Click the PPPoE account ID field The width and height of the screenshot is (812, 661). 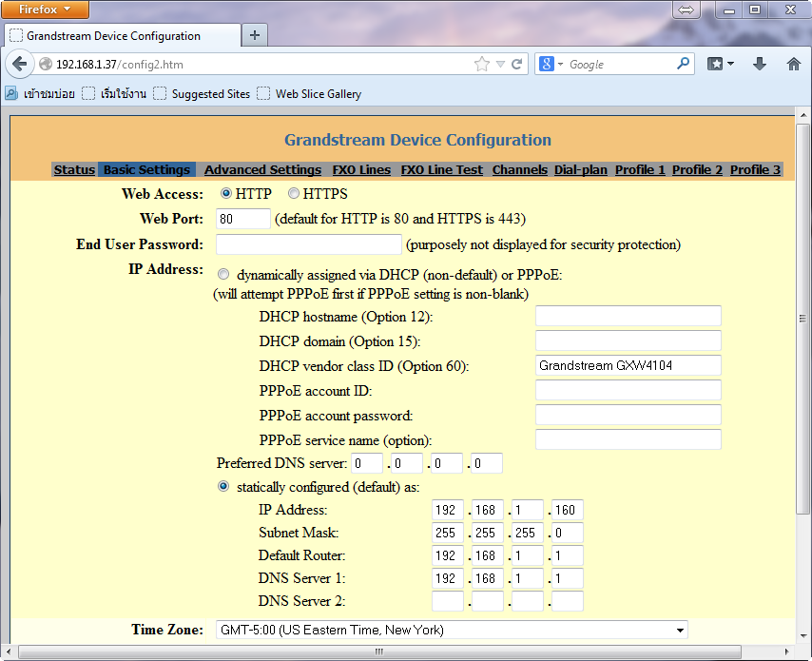(628, 390)
